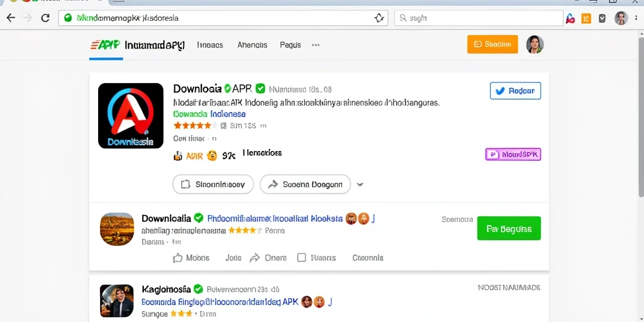The height and width of the screenshot is (322, 644).
Task: Select the InuamardAPK nav tab
Action: (x=155, y=45)
